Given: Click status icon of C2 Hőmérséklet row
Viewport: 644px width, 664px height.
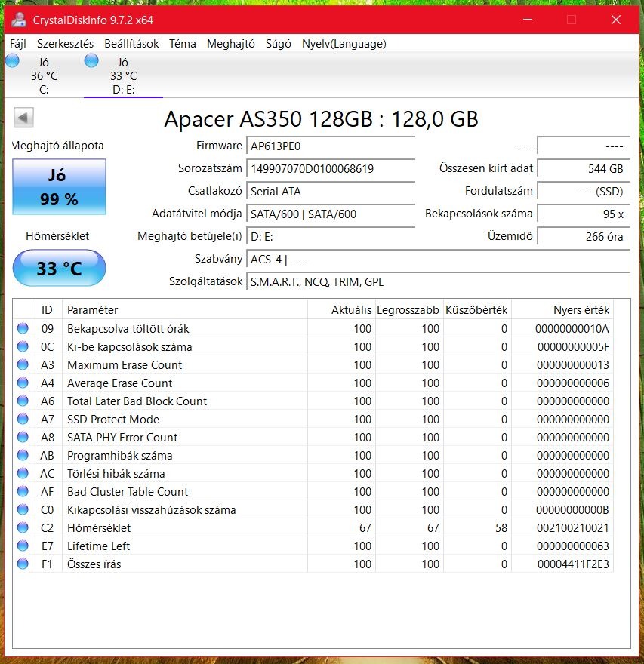Looking at the screenshot, I should click(x=23, y=527).
